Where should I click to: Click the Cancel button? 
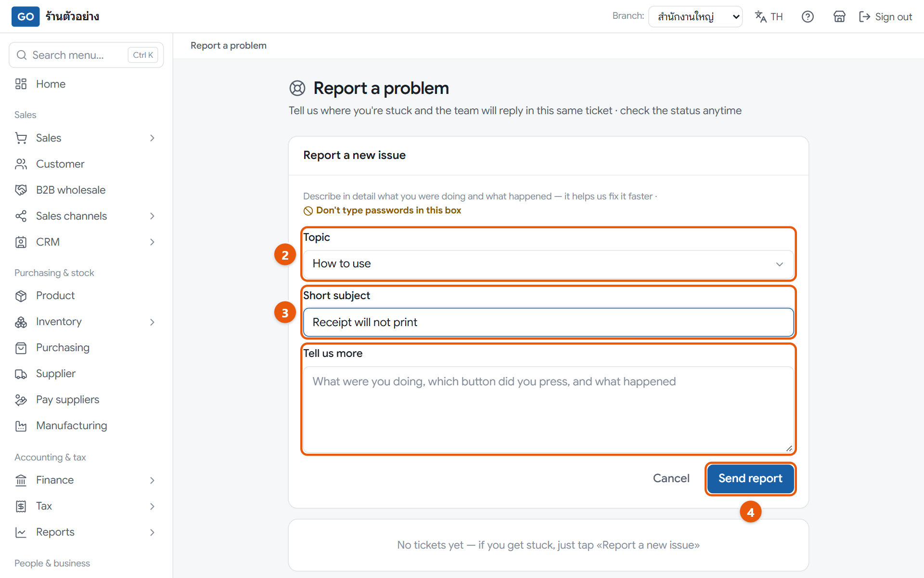click(x=671, y=478)
